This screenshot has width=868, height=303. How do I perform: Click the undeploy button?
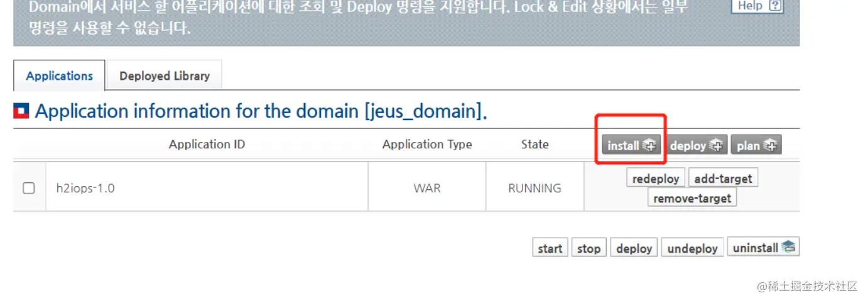point(692,248)
